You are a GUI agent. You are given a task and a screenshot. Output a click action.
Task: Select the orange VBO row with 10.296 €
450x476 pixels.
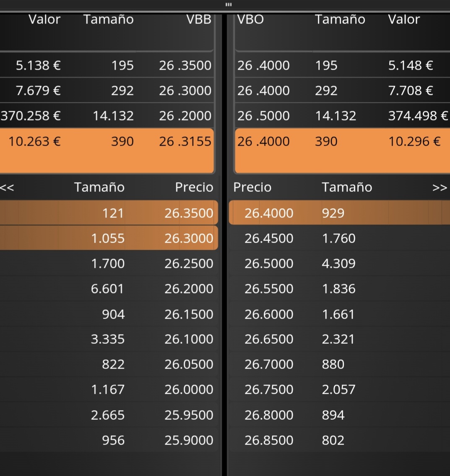414,141
